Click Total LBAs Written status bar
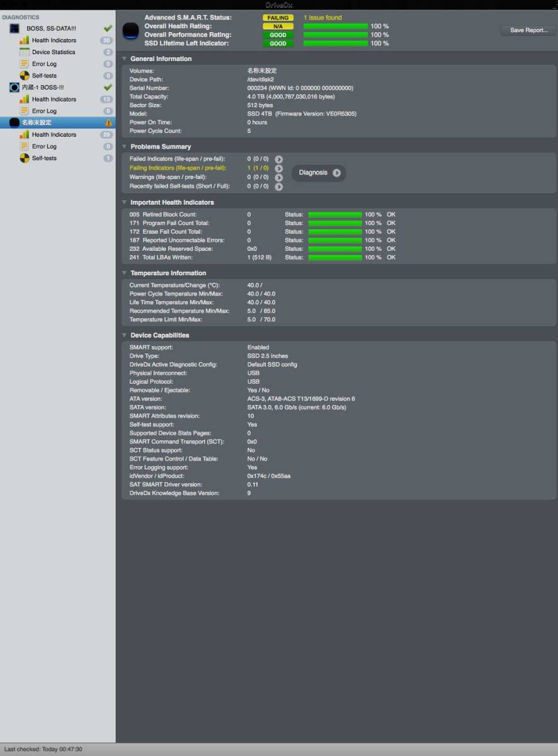This screenshot has width=558, height=756. point(335,258)
